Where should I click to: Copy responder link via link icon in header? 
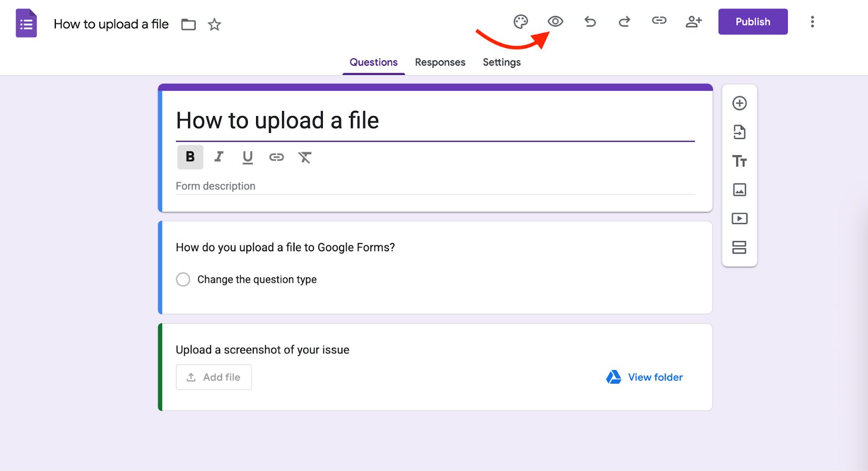coord(659,21)
